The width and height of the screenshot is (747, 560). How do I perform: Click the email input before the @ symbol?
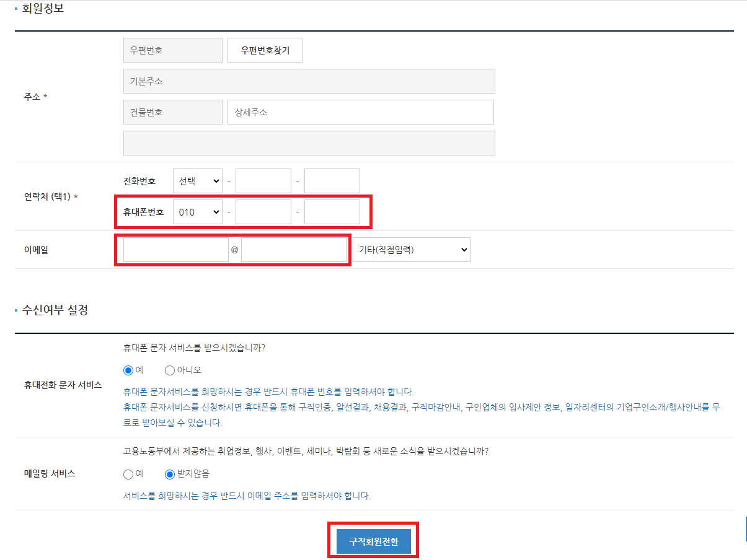click(174, 249)
